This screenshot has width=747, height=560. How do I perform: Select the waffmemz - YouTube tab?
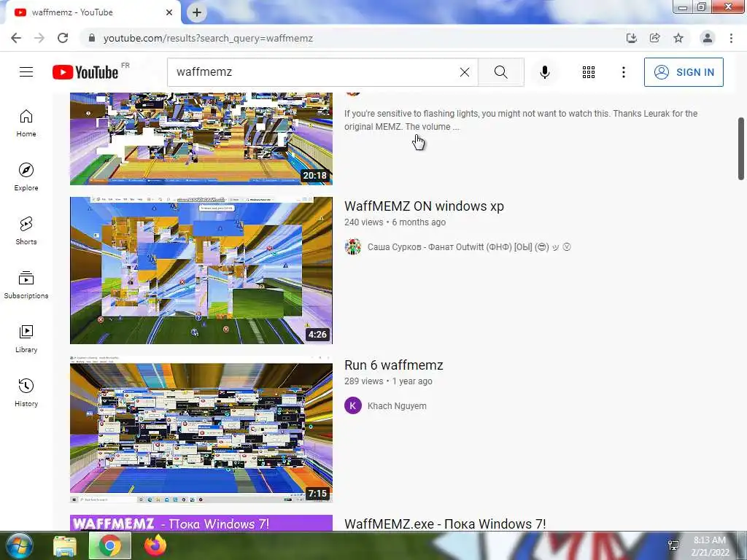click(x=93, y=12)
